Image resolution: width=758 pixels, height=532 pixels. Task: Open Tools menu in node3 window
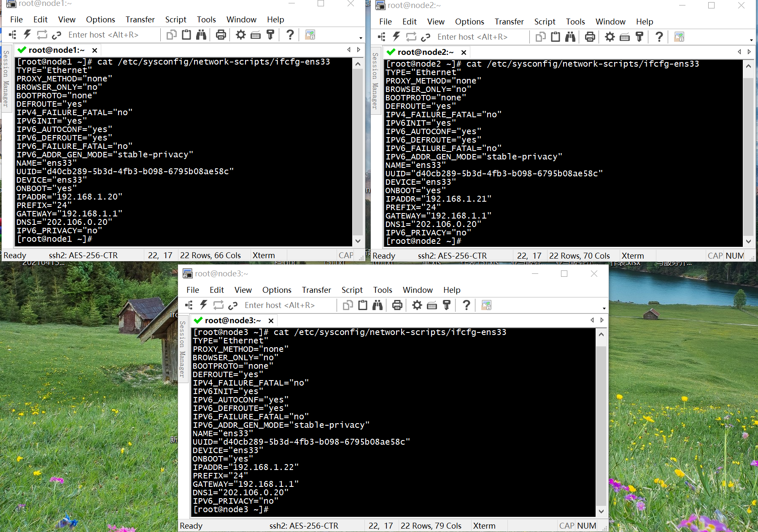coord(383,290)
